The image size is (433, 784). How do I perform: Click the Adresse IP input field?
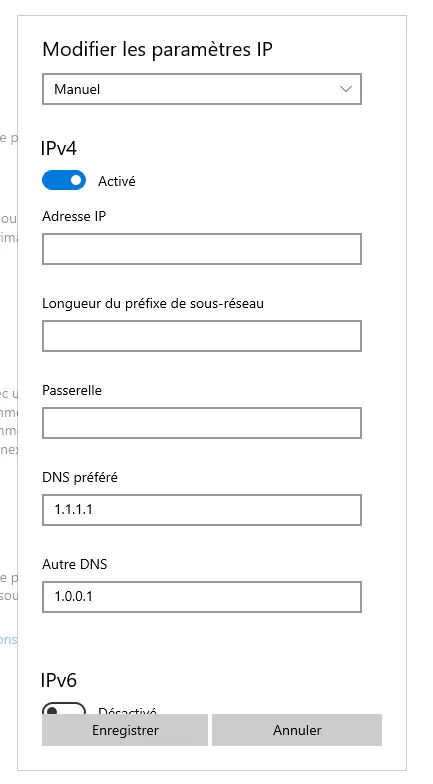click(202, 249)
